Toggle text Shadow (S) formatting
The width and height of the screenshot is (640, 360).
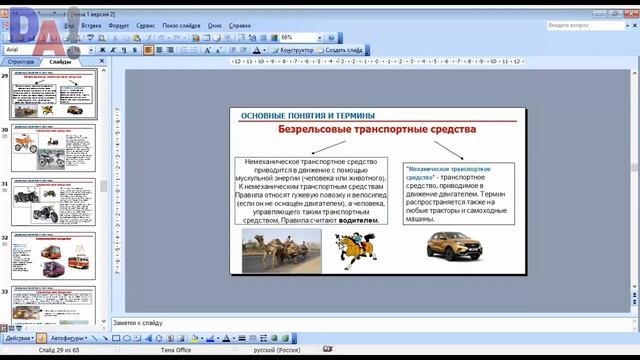135,50
